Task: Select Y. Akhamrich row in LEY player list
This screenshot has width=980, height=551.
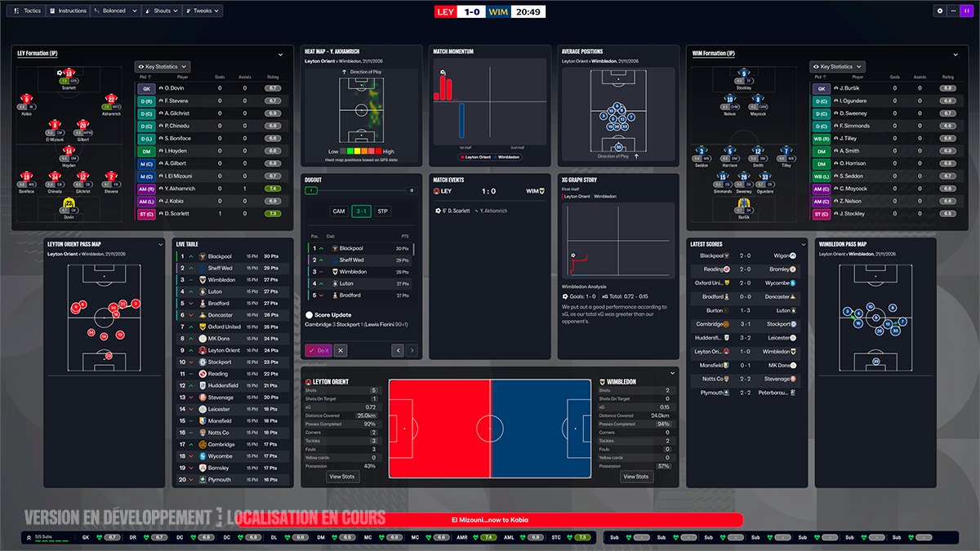Action: (x=210, y=189)
